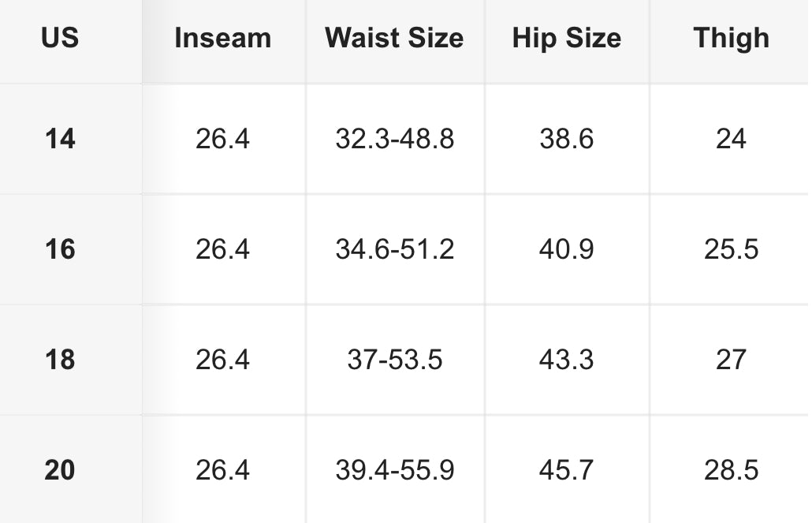Click US size 18 row label
812x523 pixels.
point(60,360)
